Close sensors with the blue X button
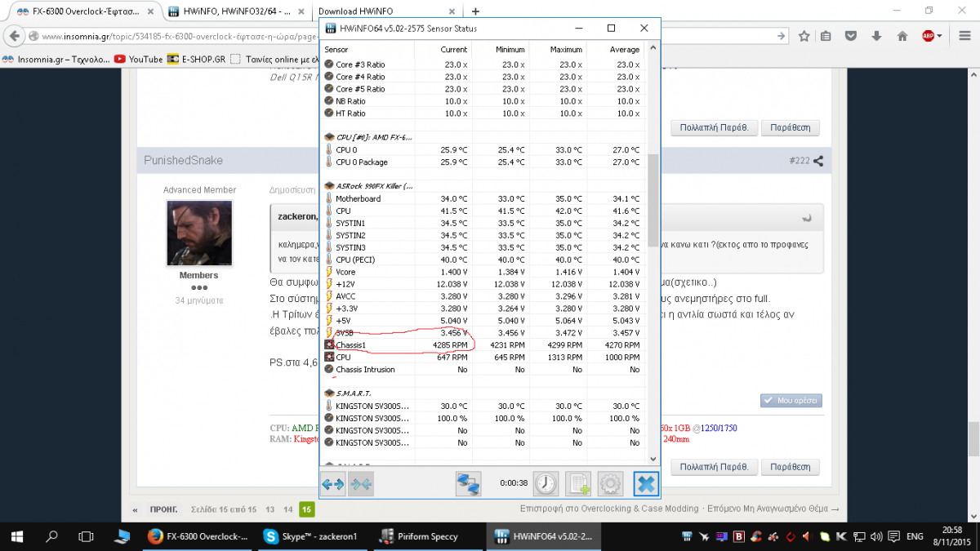Screen dimensions: 980x551 (646, 484)
